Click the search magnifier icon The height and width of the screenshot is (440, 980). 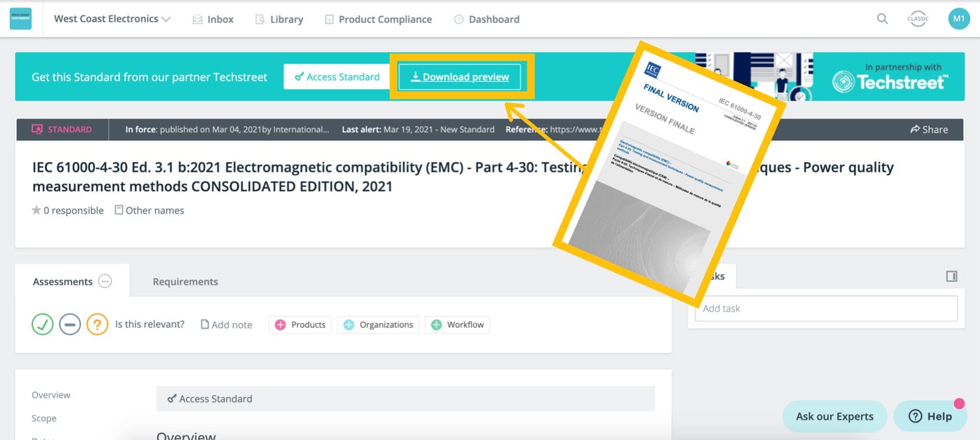point(882,19)
